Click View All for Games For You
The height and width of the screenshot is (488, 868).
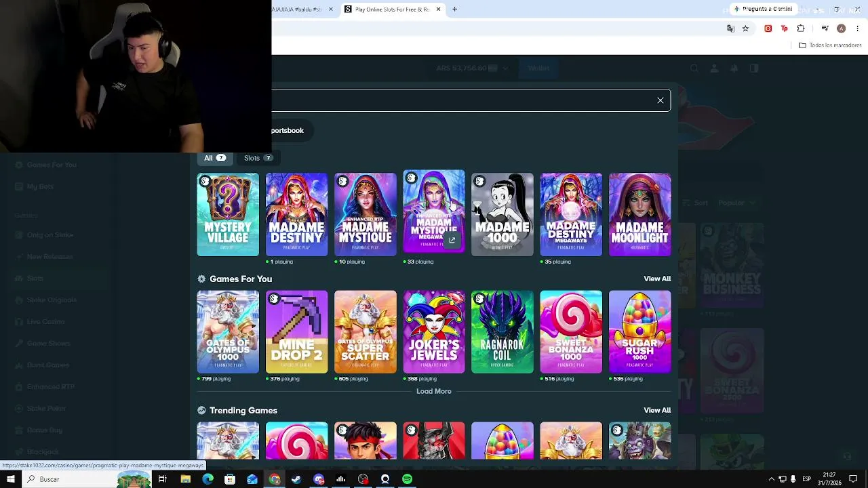(657, 279)
